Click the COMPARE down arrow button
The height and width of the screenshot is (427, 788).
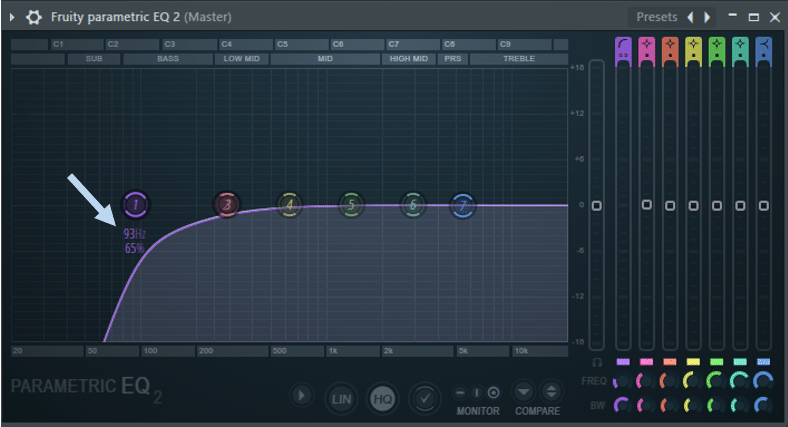[x=524, y=392]
